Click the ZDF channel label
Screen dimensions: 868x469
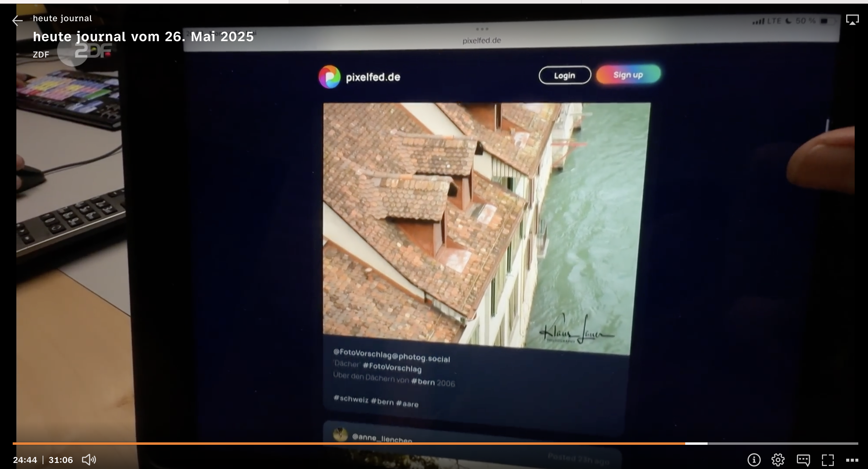click(x=41, y=54)
